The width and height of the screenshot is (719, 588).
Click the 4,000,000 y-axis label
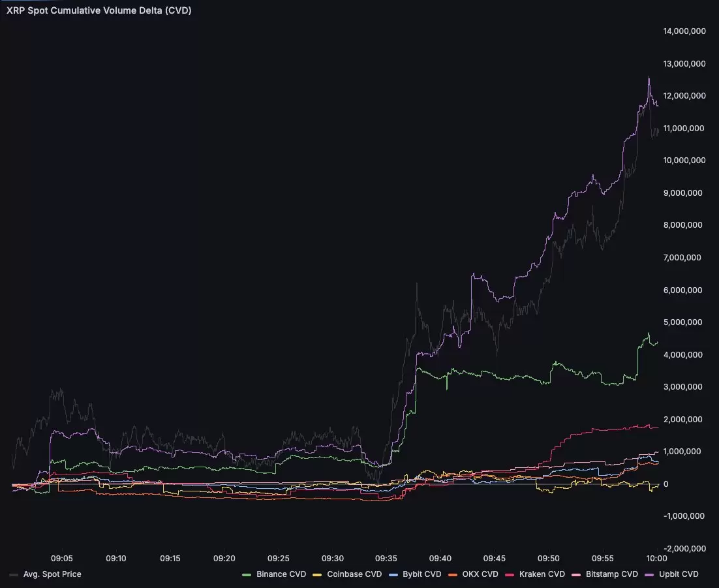tap(682, 355)
